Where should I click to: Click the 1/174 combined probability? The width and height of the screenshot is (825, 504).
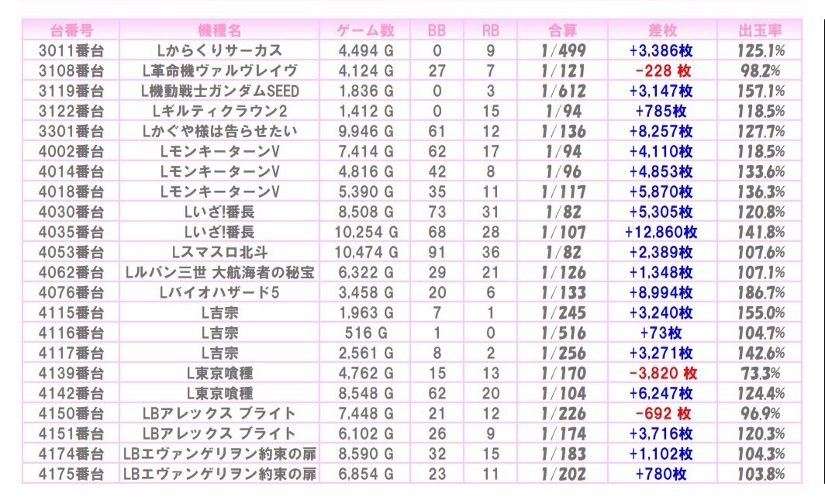(x=564, y=433)
